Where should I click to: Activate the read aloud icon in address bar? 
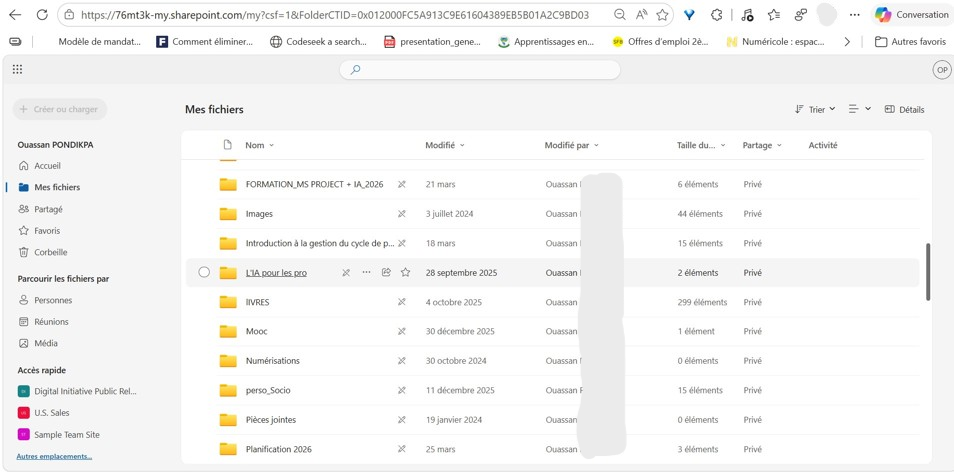(641, 15)
